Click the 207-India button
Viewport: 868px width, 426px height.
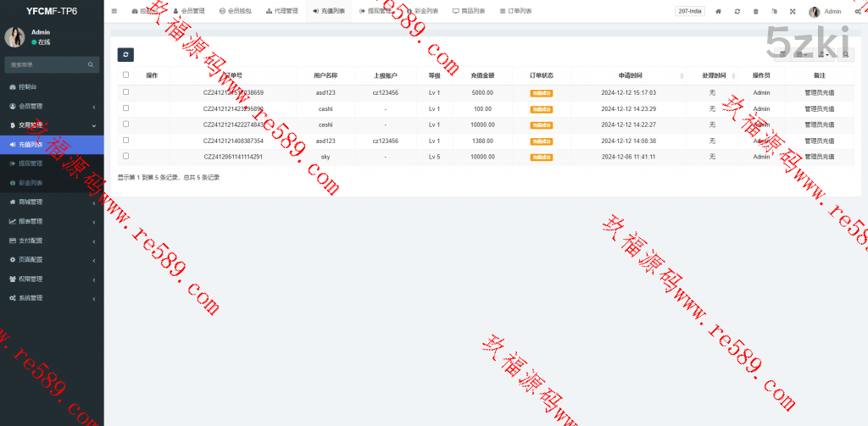pyautogui.click(x=690, y=12)
